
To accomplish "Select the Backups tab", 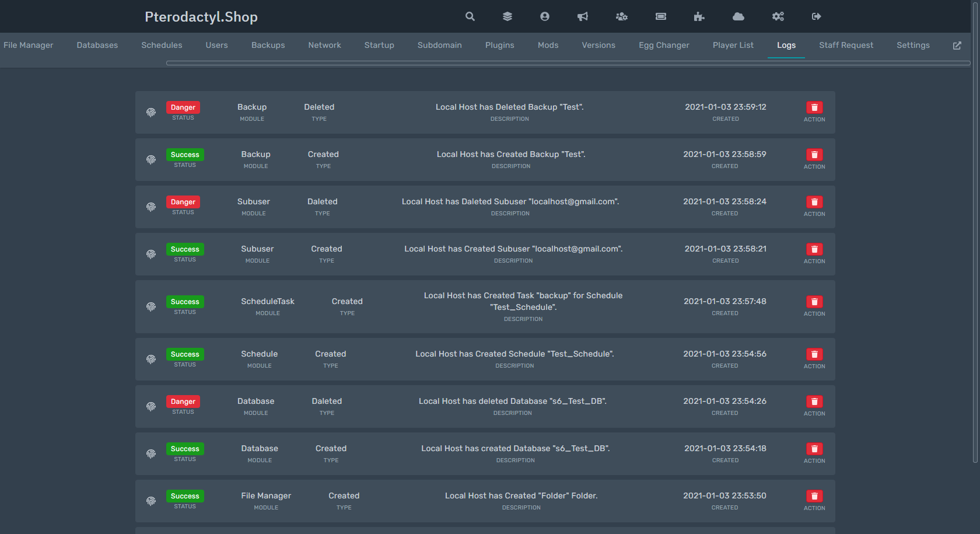I will pos(268,45).
